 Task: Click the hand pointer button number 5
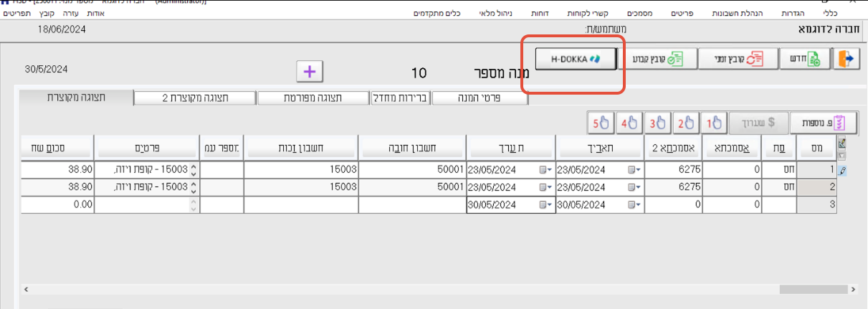click(x=601, y=123)
